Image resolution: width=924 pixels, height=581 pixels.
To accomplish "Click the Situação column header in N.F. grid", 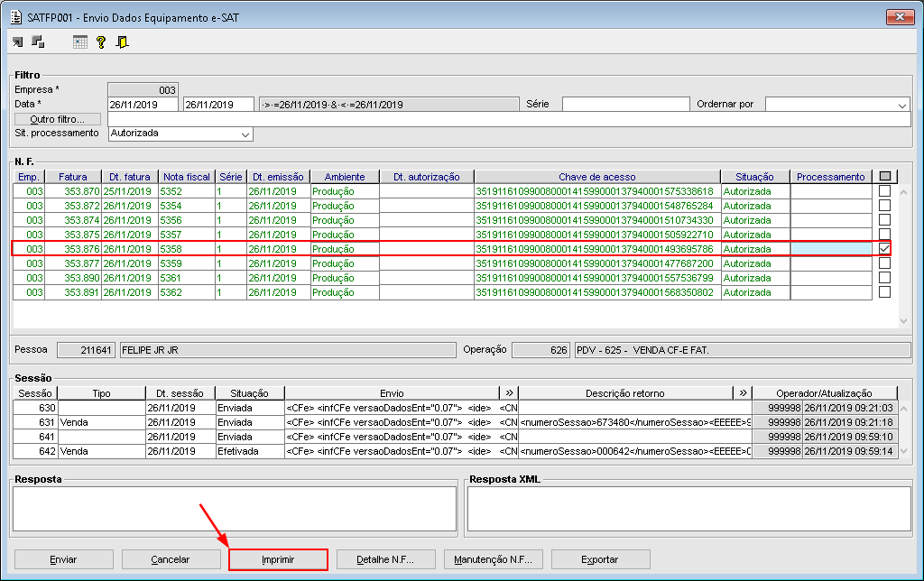I will tap(755, 177).
